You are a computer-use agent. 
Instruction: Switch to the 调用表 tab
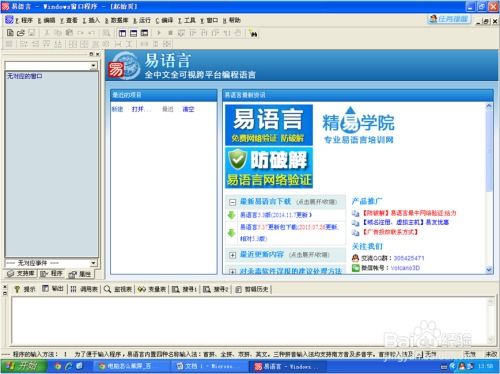[x=84, y=289]
